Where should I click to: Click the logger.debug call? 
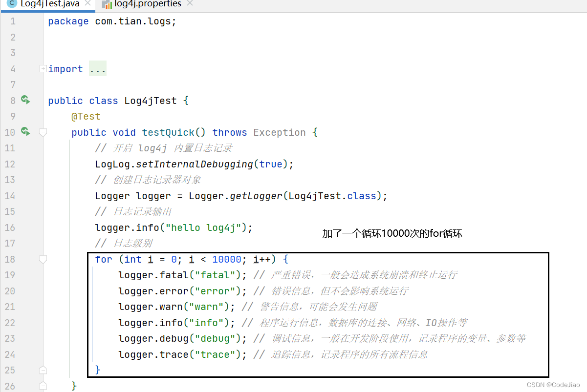183,338
